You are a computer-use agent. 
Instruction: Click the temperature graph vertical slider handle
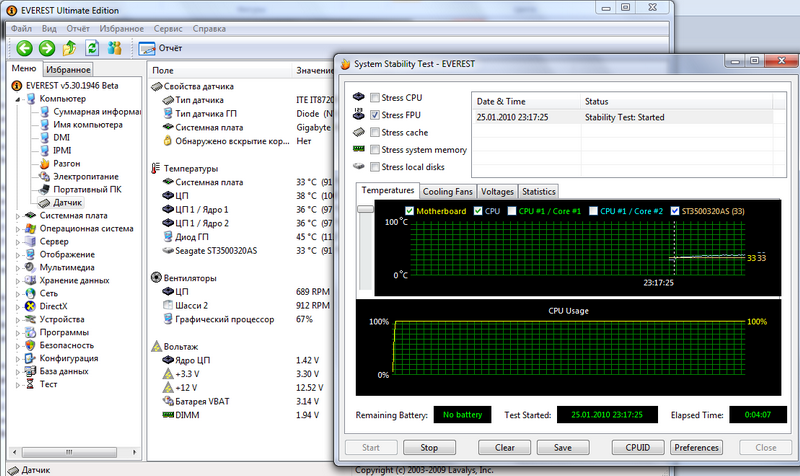[x=363, y=209]
